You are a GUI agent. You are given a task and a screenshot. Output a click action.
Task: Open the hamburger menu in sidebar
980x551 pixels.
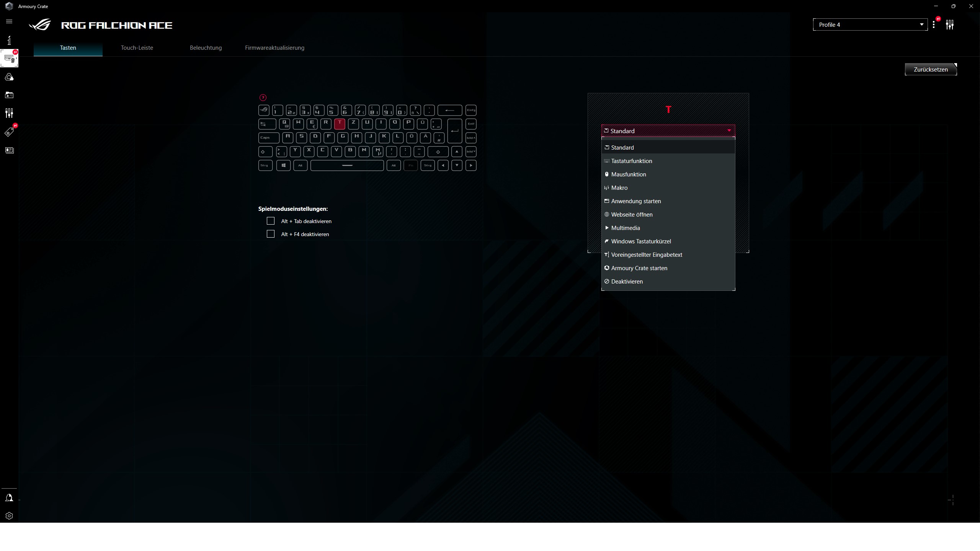[x=9, y=21]
